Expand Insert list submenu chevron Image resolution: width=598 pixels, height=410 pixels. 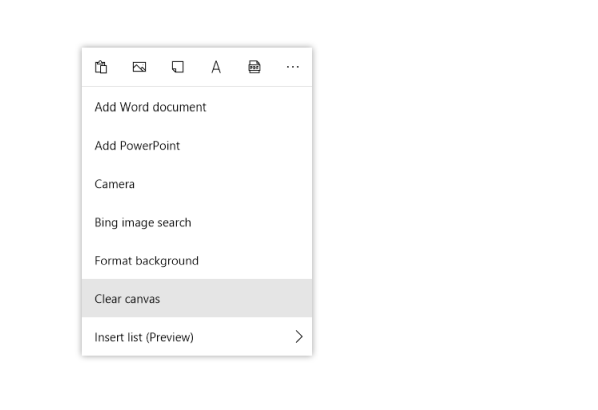click(299, 337)
